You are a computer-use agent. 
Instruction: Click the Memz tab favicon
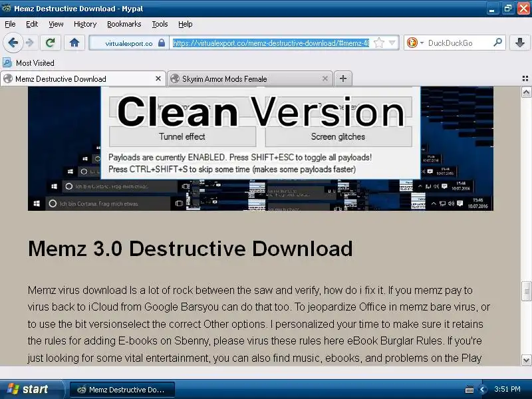(x=8, y=78)
